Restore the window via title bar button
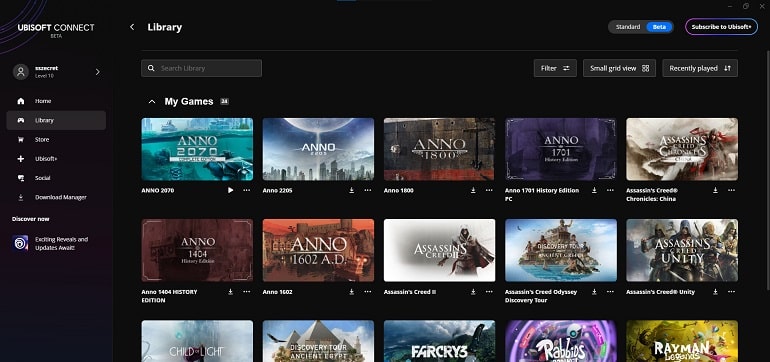This screenshot has width=770, height=362. coord(746,6)
